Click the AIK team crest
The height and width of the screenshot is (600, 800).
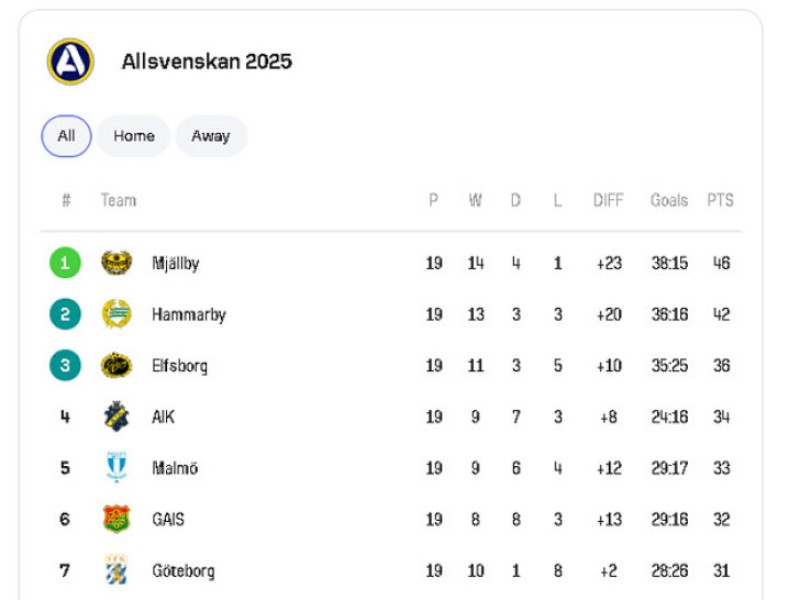coord(116,416)
